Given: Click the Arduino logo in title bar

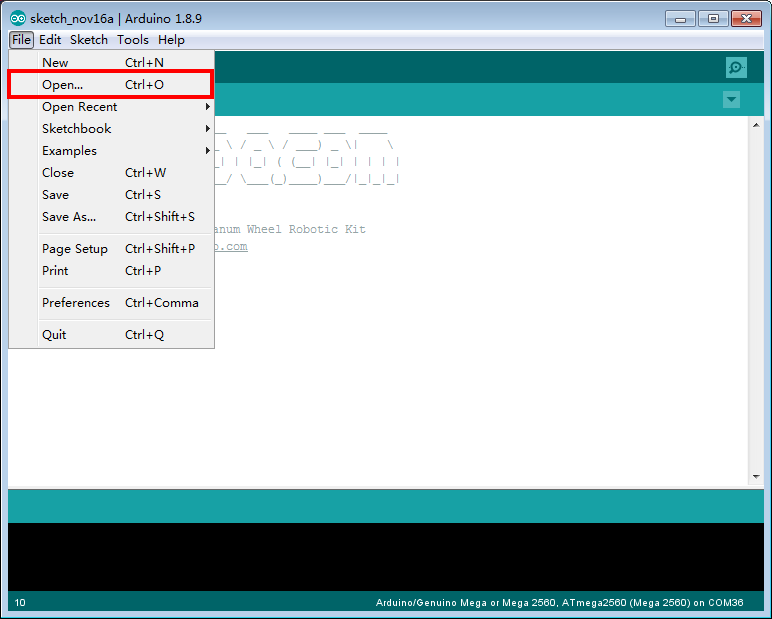Looking at the screenshot, I should [x=18, y=19].
